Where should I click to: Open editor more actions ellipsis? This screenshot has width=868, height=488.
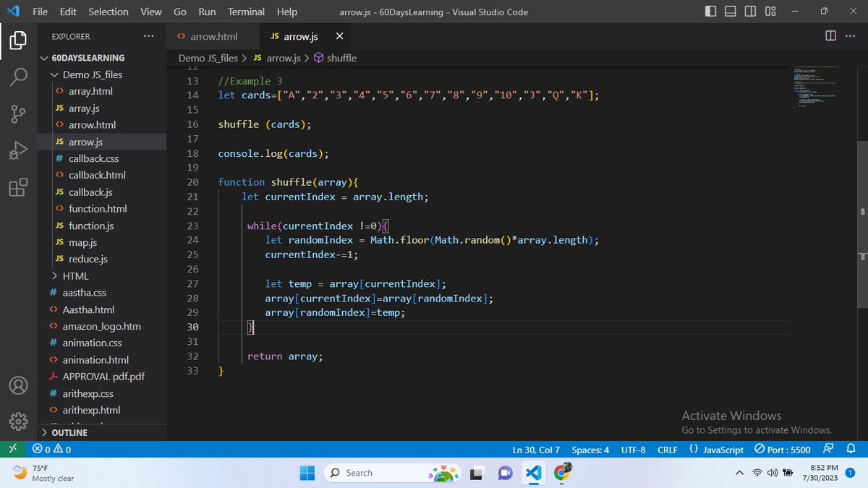(x=850, y=36)
